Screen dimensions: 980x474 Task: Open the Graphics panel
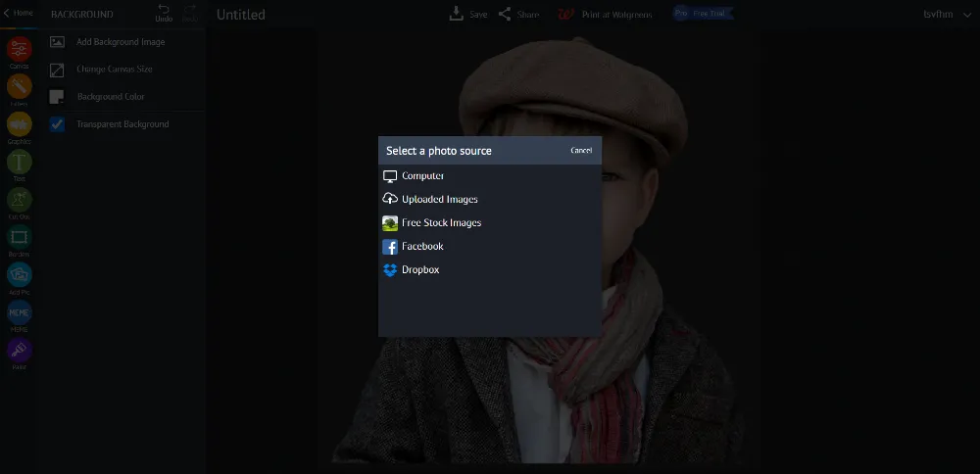[x=19, y=125]
